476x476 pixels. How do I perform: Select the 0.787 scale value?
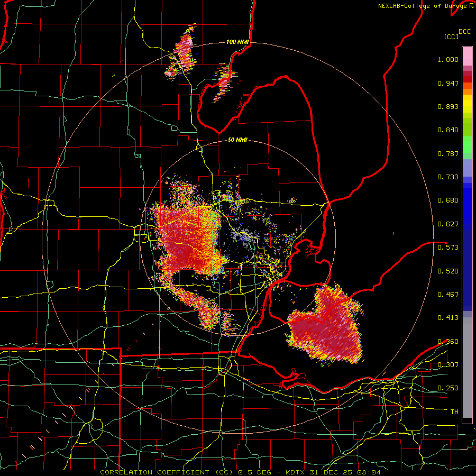448,153
